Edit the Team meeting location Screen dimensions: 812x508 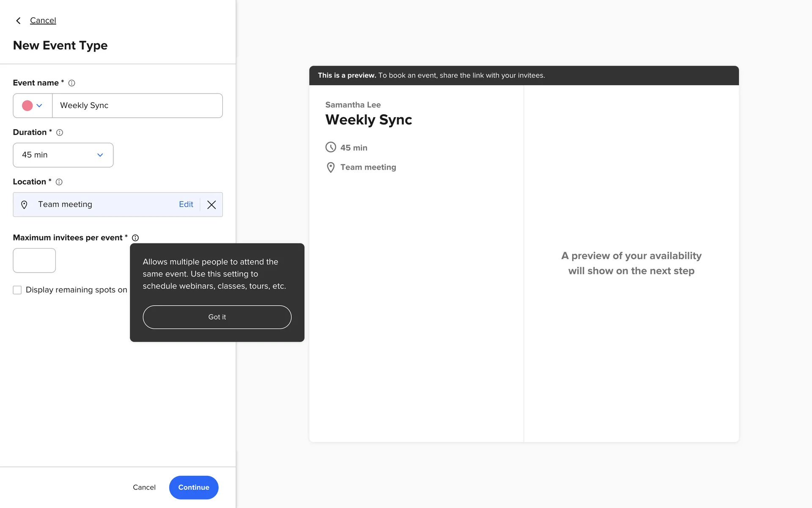[x=186, y=204]
